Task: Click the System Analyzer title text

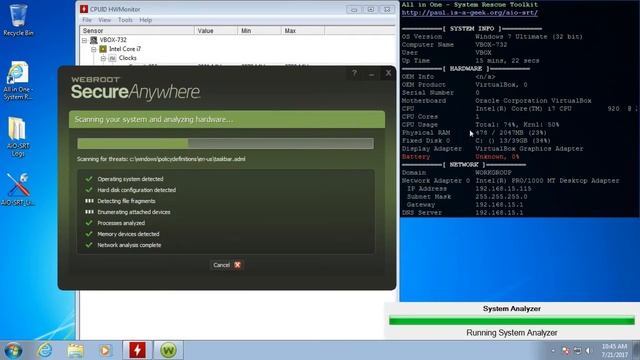Action: (512, 309)
